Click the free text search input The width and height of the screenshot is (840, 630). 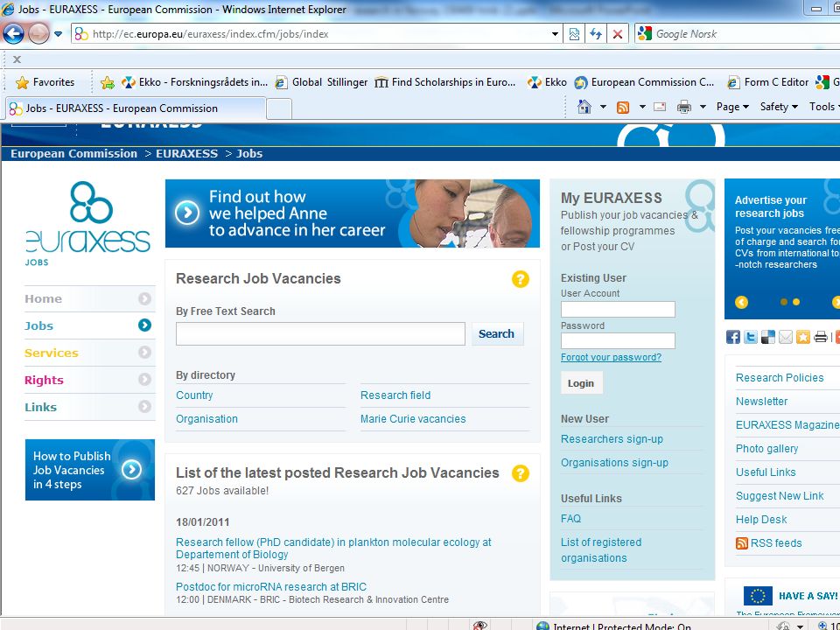pyautogui.click(x=320, y=333)
